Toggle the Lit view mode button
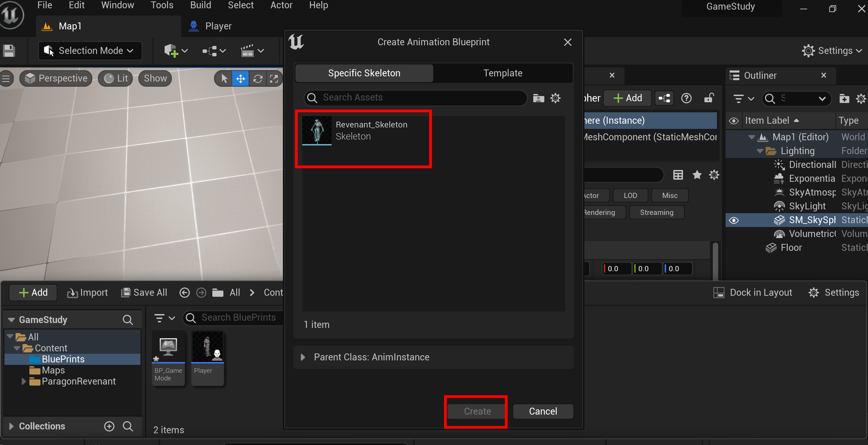868x445 pixels. 116,78
